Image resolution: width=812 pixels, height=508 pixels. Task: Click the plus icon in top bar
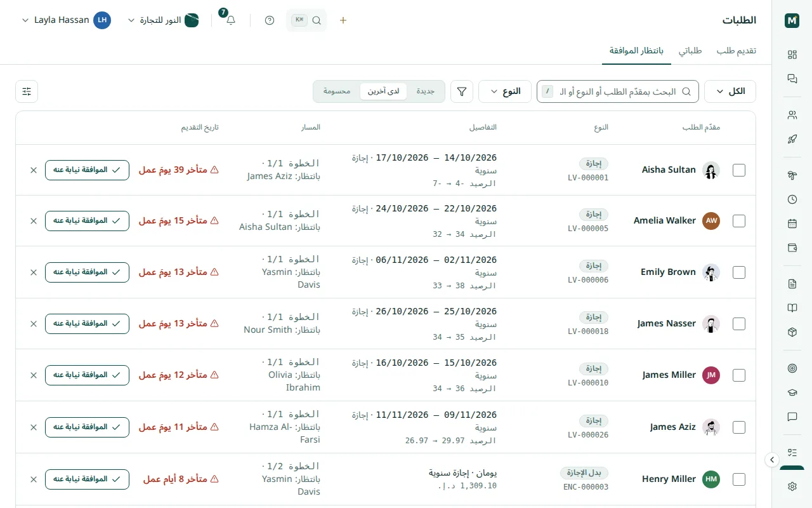pos(343,20)
